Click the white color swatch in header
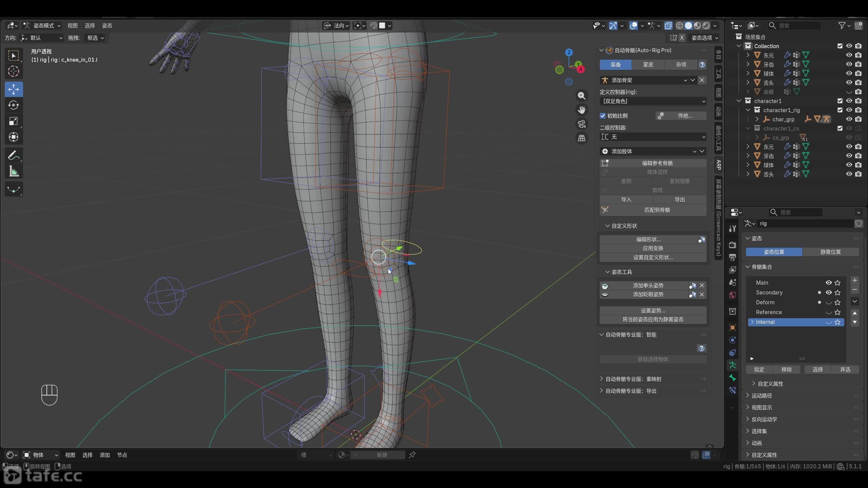Screen dimensions: 868x488 [382, 26]
